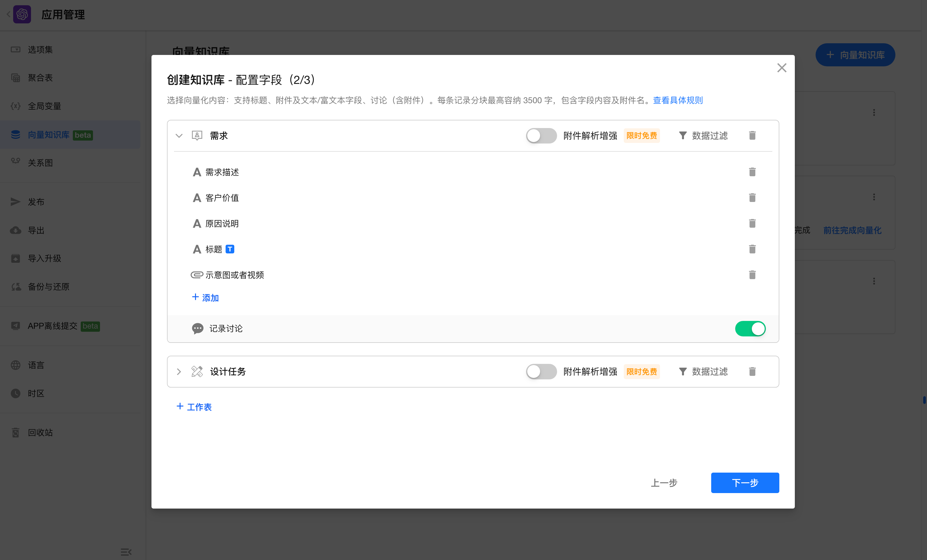Viewport: 927px width, 560px height.
Task: Delete the 示意图或者视频 attachment field
Action: (752, 275)
